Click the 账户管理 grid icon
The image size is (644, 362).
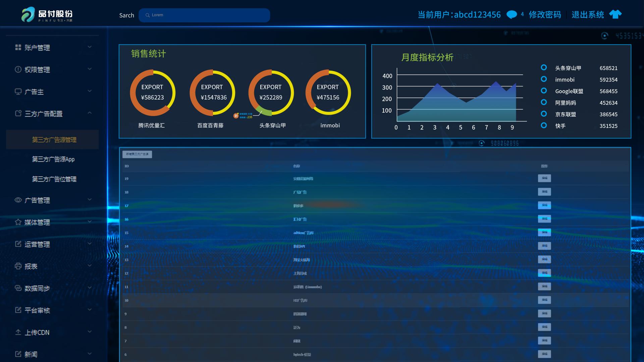(18, 47)
